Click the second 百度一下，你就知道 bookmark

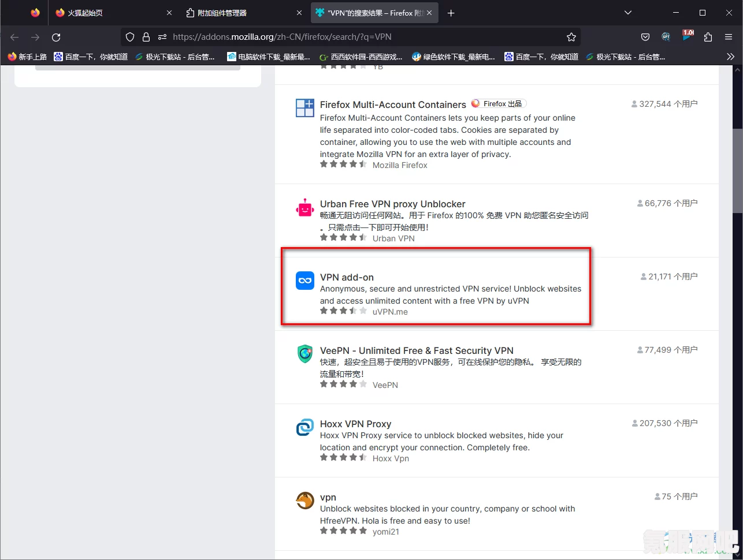click(541, 57)
